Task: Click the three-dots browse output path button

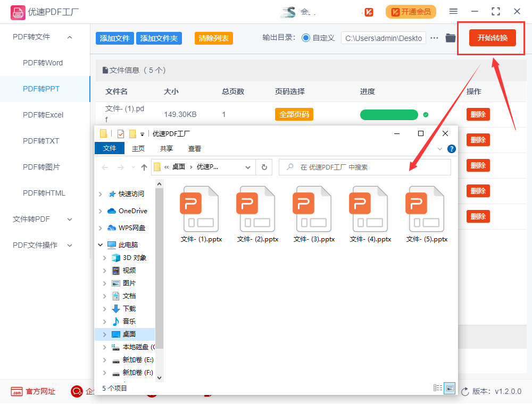Action: tap(434, 38)
